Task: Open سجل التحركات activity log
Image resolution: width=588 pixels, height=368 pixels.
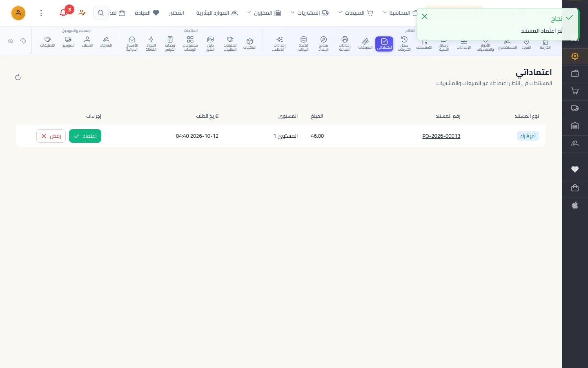Action: [x=404, y=44]
